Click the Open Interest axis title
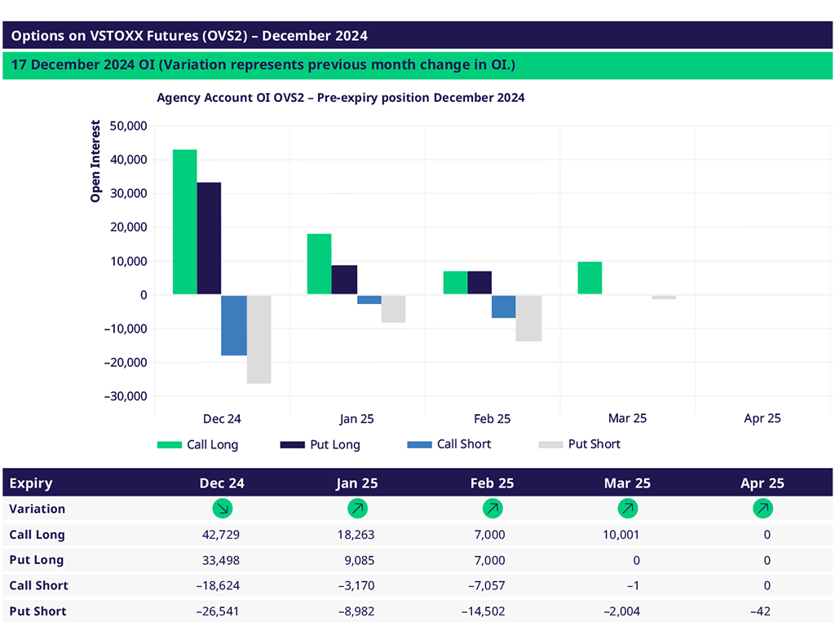The width and height of the screenshot is (835, 644). (95, 161)
